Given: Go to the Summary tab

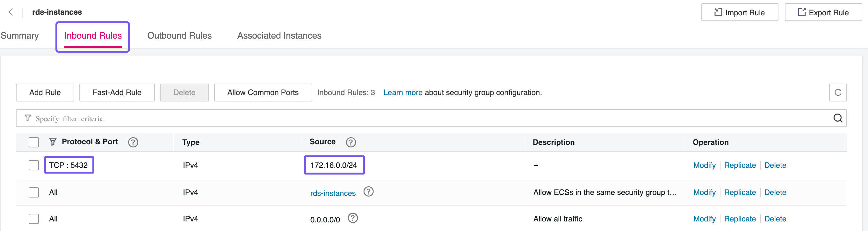Looking at the screenshot, I should coord(19,36).
